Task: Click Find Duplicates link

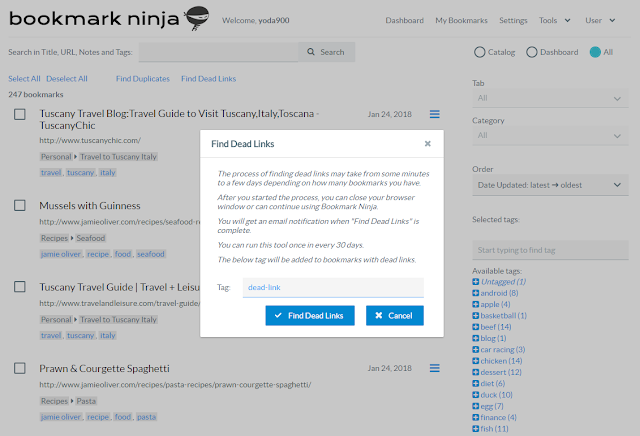Action: pos(142,79)
